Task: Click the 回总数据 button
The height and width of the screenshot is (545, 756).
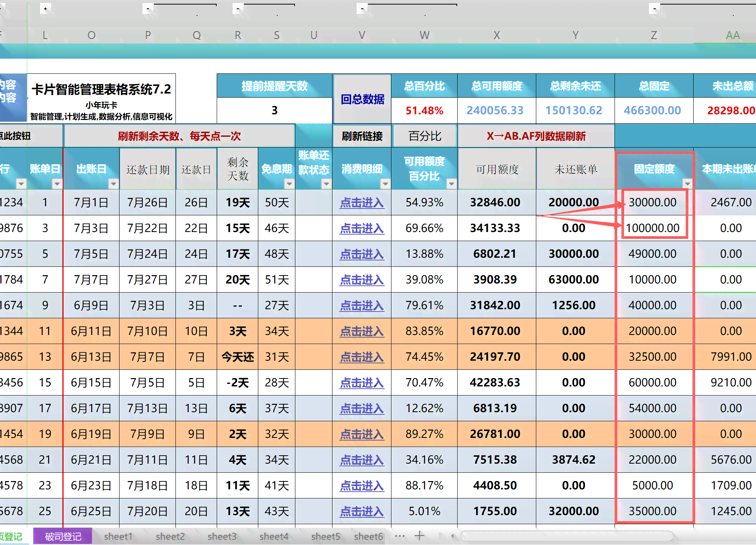Action: click(x=362, y=99)
